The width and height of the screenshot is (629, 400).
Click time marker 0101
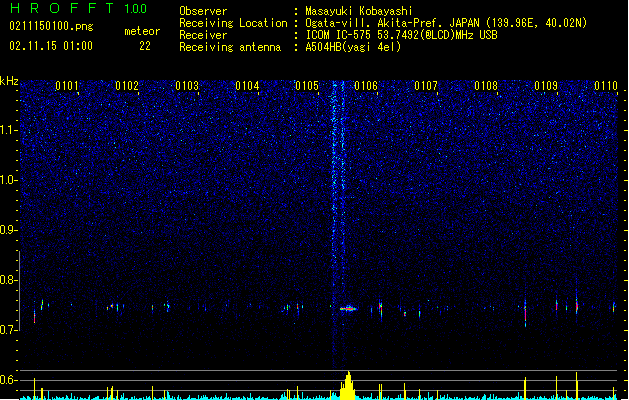pyautogui.click(x=67, y=86)
